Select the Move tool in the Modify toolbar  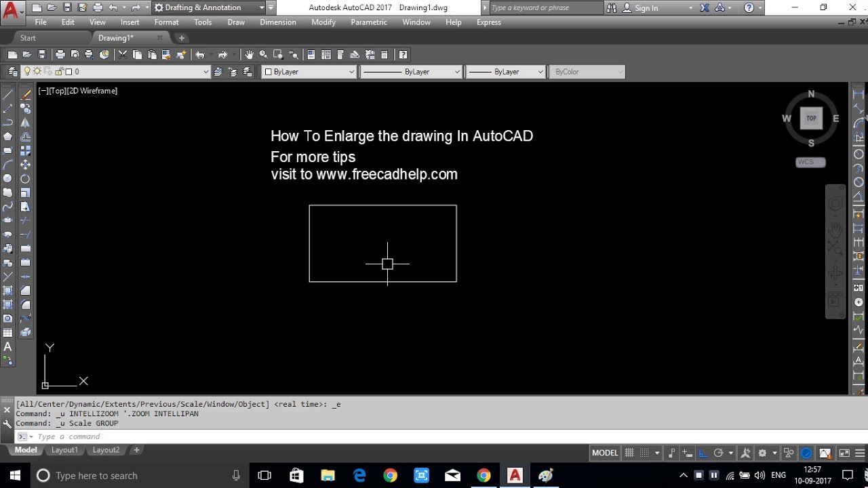[25, 165]
